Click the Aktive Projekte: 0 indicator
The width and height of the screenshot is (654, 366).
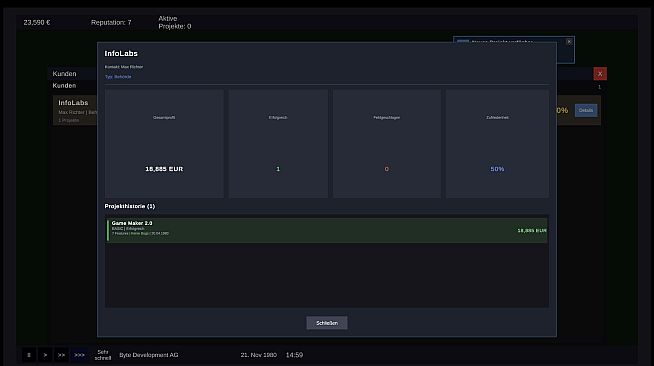click(175, 22)
